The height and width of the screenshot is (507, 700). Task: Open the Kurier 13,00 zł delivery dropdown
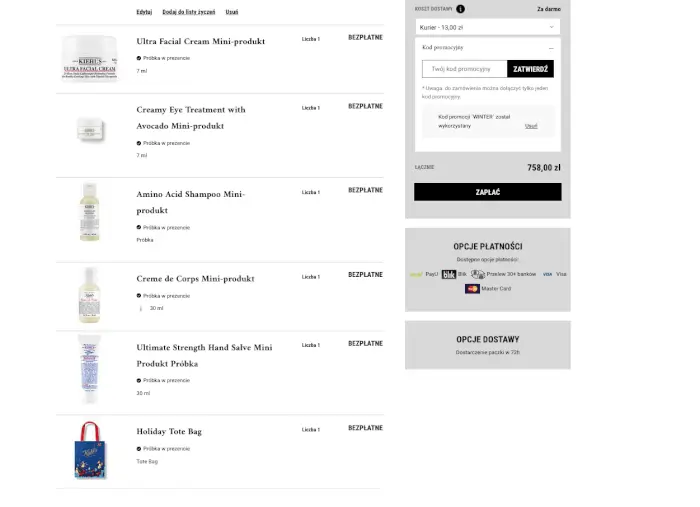487,27
